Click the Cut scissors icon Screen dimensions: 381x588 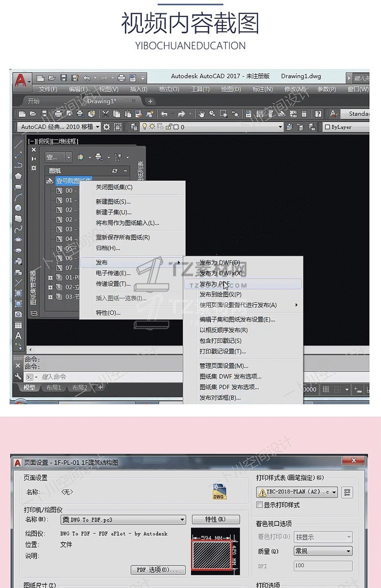(x=106, y=113)
